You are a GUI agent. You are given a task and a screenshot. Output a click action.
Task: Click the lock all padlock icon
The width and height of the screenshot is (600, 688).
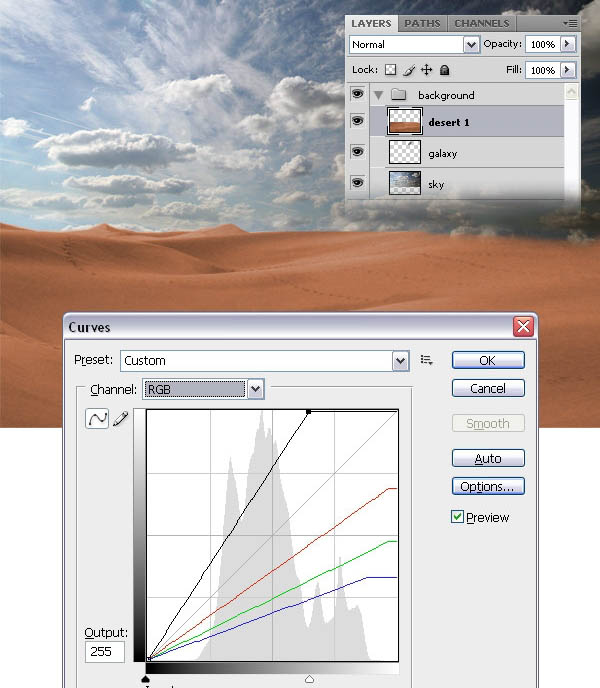pos(445,70)
